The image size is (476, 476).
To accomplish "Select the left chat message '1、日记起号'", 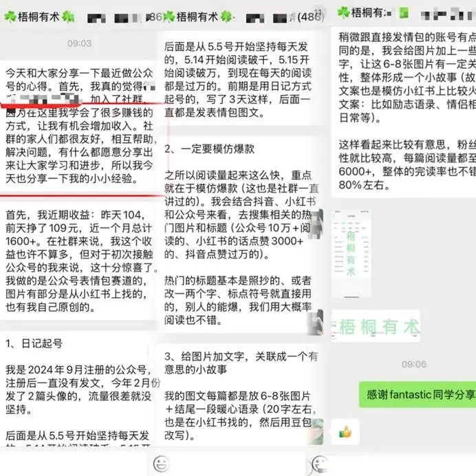I will point(80,390).
